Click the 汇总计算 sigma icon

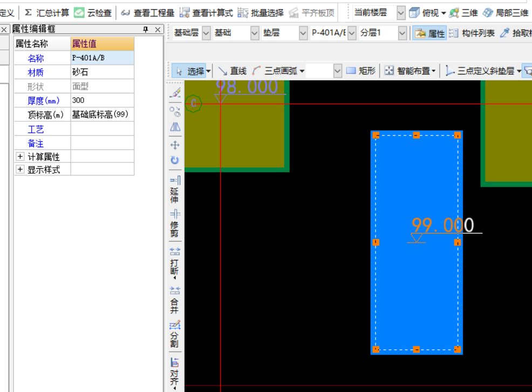pyautogui.click(x=29, y=13)
